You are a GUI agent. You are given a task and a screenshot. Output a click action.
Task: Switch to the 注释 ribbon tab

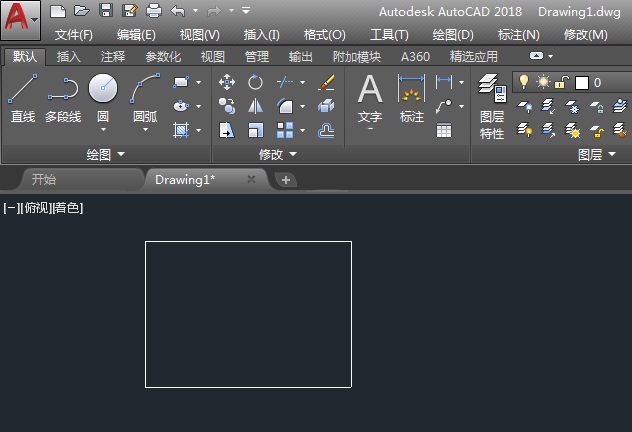click(113, 57)
